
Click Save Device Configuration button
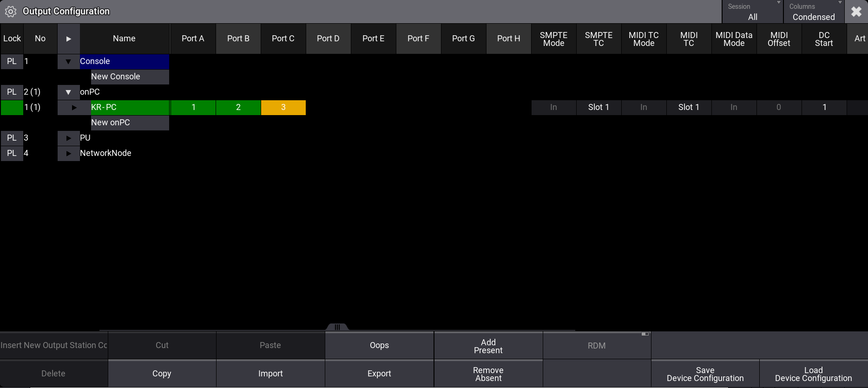coord(705,374)
